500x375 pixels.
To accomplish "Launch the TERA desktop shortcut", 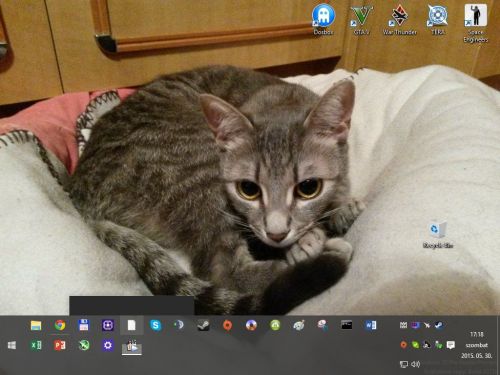I will click(438, 19).
